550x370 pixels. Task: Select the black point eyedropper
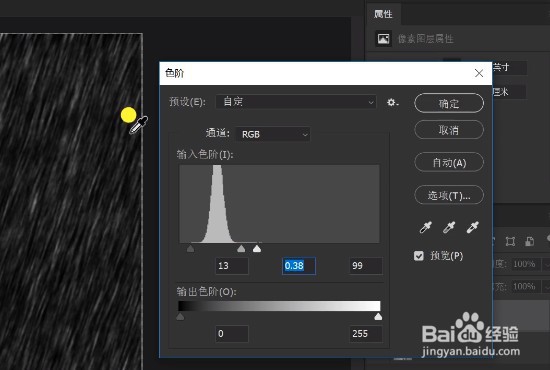tap(425, 227)
